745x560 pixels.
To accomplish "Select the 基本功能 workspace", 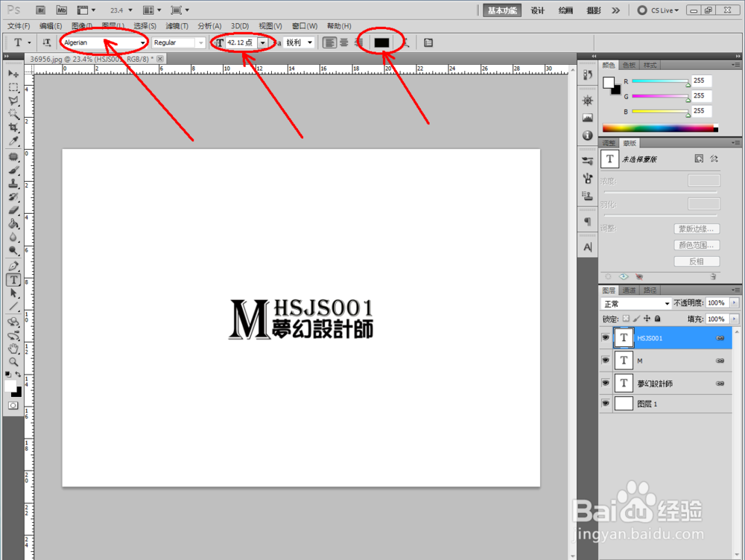I will click(502, 10).
